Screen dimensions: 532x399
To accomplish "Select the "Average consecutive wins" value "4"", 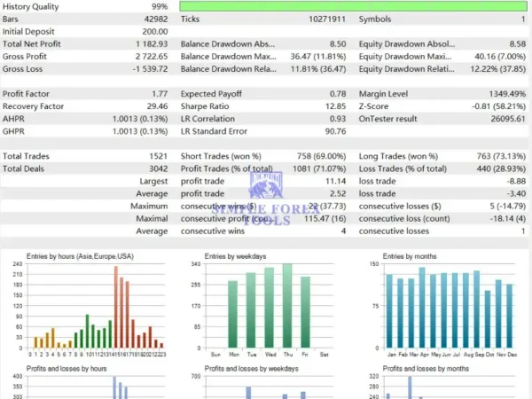I will 343,231.
